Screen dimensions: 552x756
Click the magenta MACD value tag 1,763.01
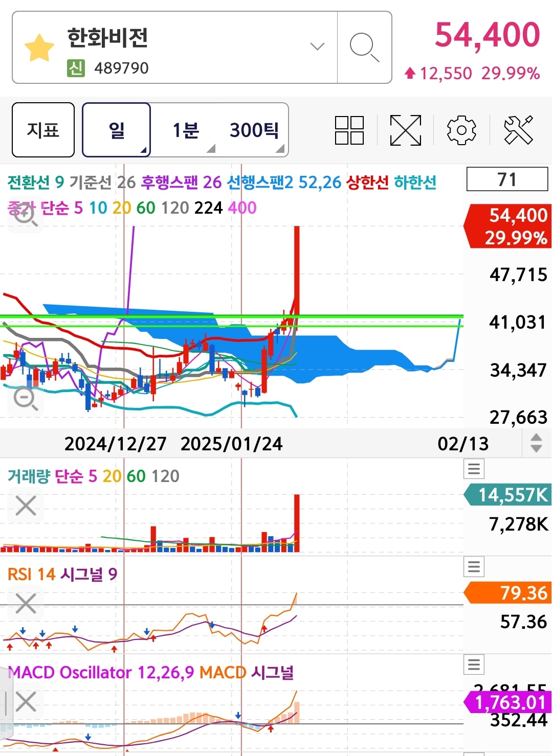point(507,702)
